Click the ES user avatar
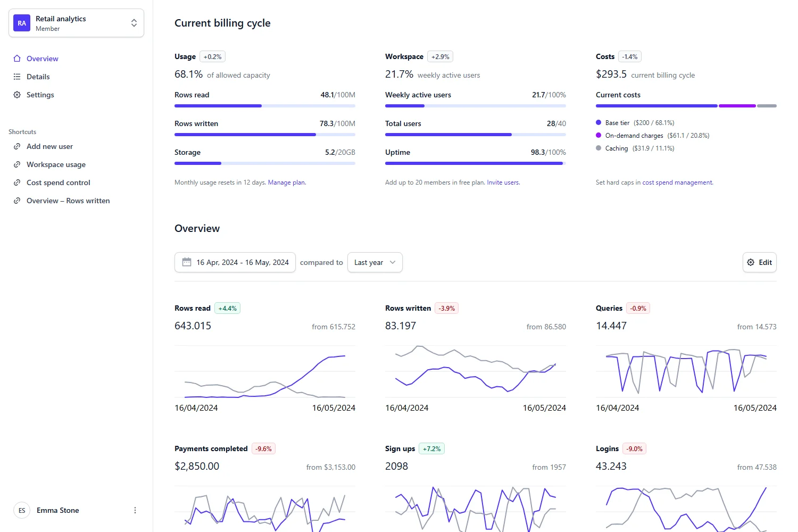Screen dimensions: 798x532 pyautogui.click(x=22, y=510)
